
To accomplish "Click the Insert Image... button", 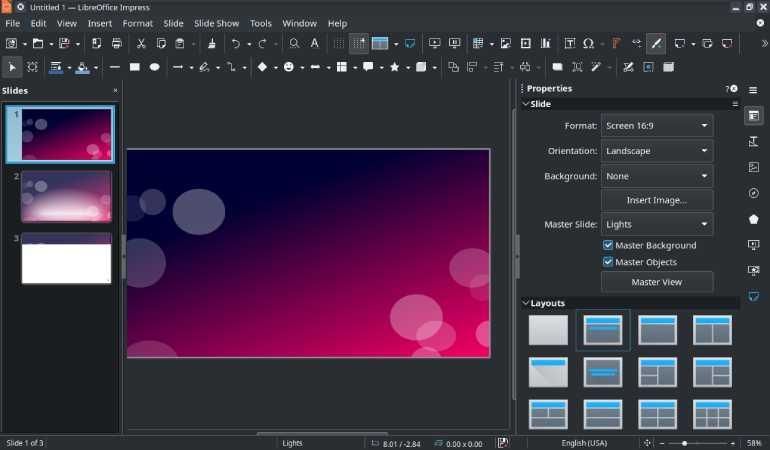I will point(656,200).
